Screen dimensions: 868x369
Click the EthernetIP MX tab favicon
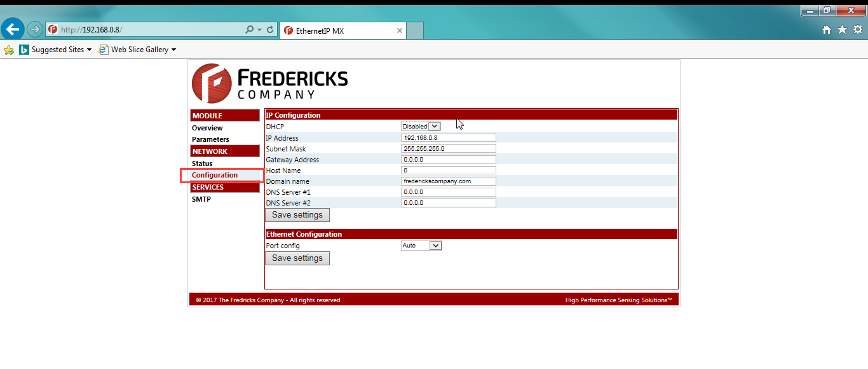pyautogui.click(x=288, y=31)
